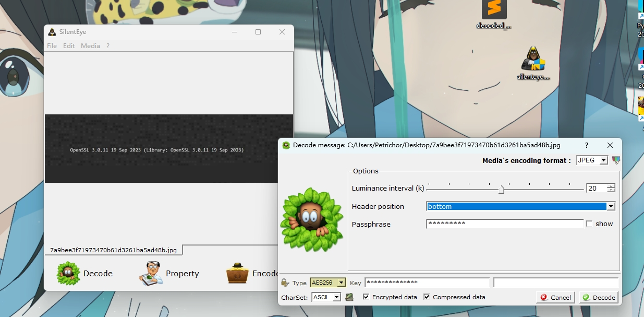Click the Decode label in the SilentEye window
The image size is (644, 317).
[x=98, y=273]
